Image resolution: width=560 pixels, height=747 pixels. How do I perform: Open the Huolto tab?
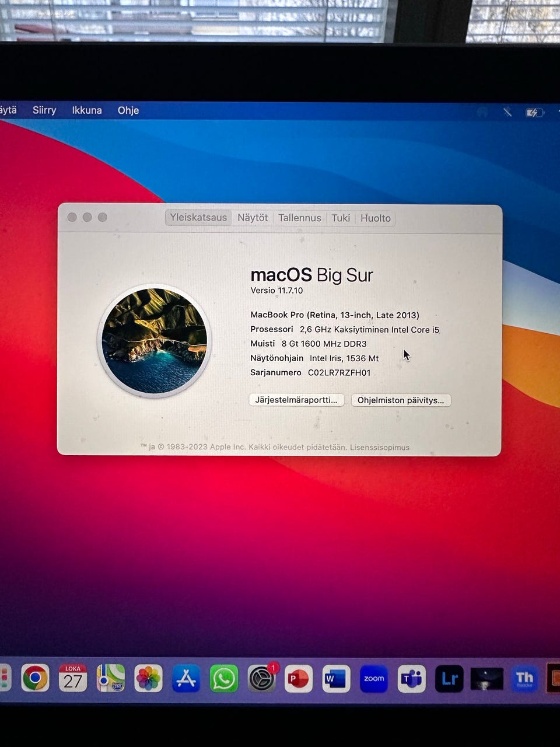click(x=375, y=218)
